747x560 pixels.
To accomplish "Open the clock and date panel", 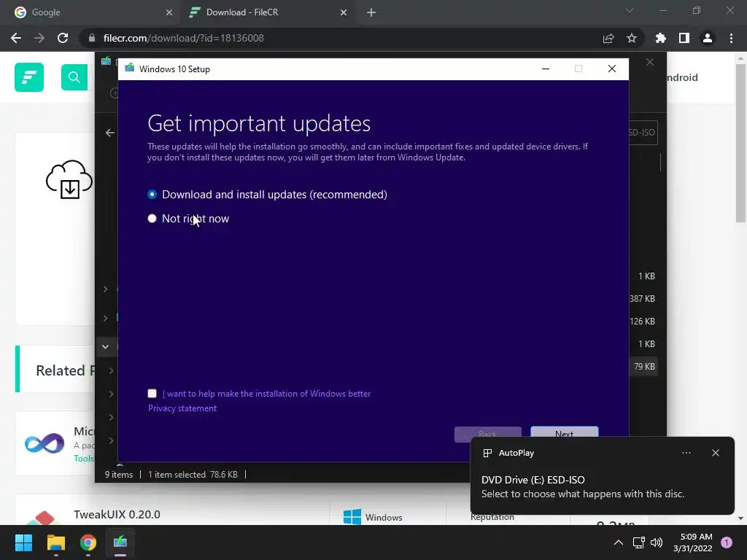I will (693, 542).
